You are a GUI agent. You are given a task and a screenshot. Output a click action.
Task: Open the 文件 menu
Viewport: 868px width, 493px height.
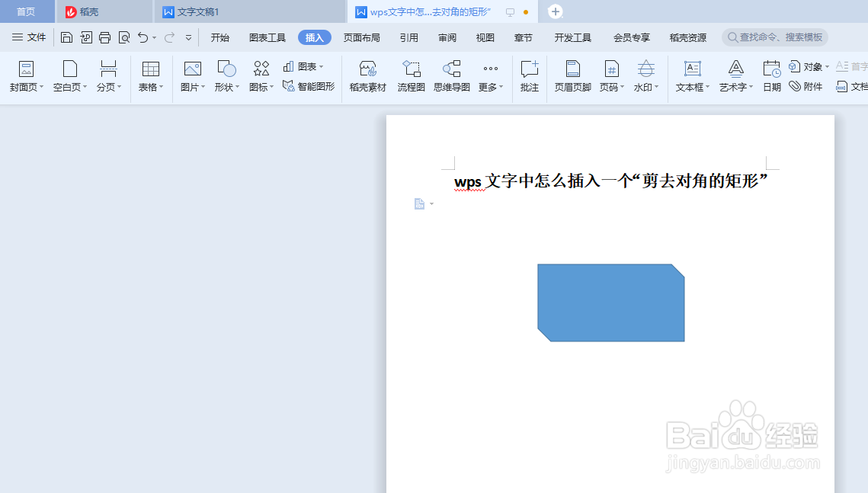coord(29,37)
